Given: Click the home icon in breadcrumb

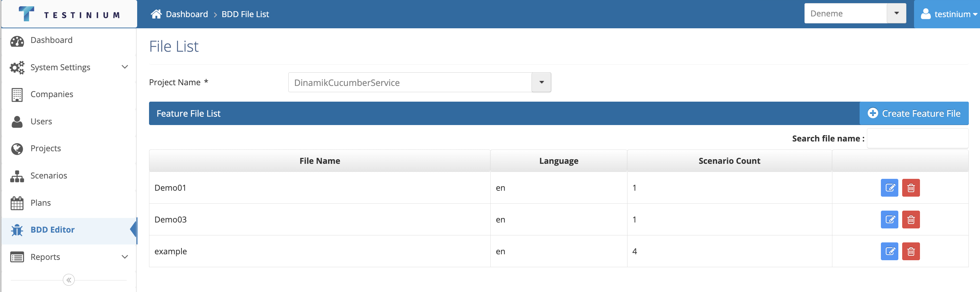Looking at the screenshot, I should tap(156, 14).
